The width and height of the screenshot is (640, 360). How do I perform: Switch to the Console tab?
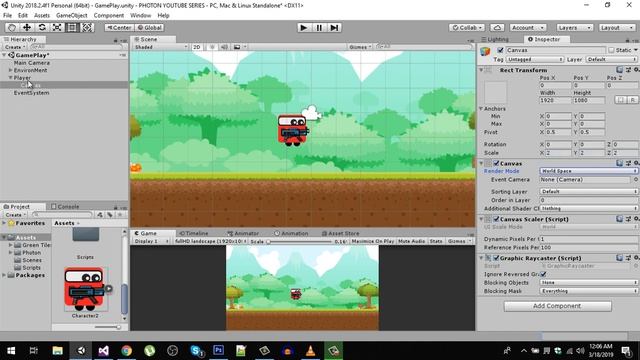(65, 207)
